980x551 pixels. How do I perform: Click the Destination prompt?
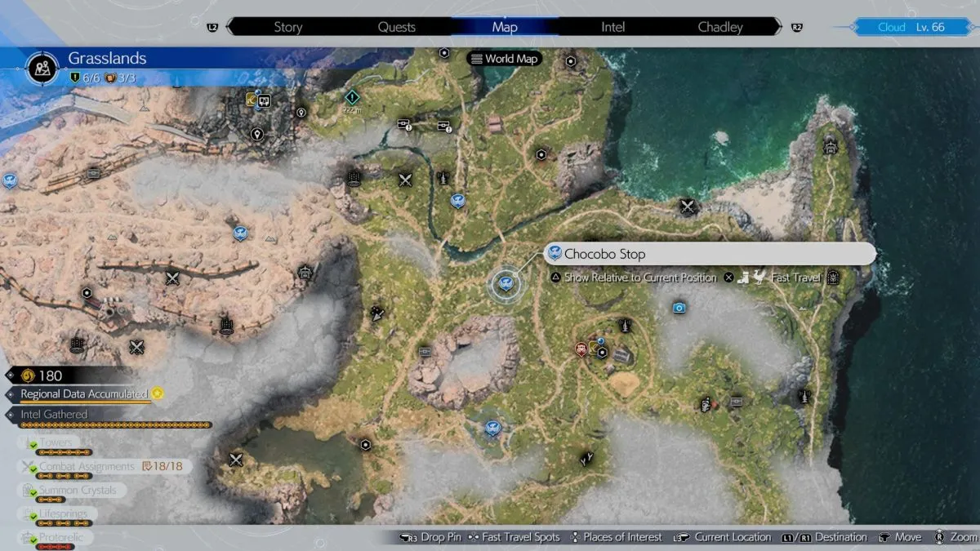click(x=824, y=537)
